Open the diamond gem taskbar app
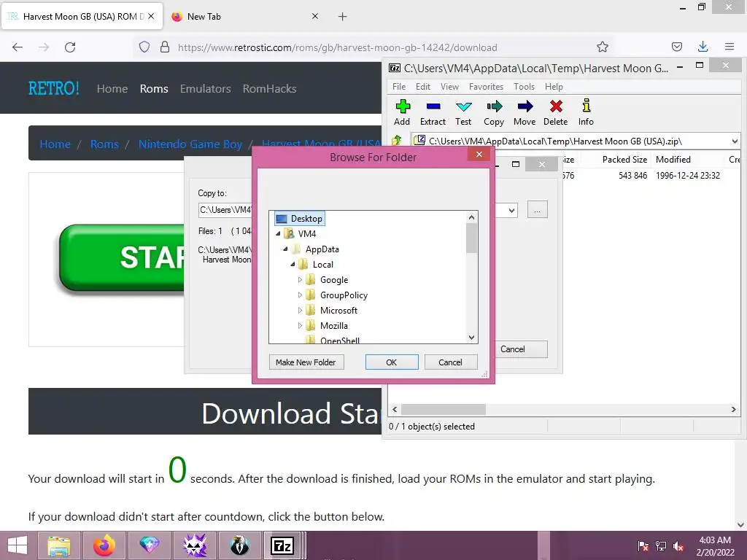747x560 pixels. click(x=149, y=545)
